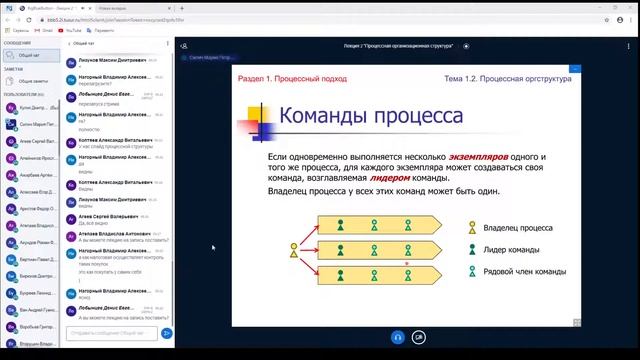
Task: Toggle the listen-only headphones audio button
Action: click(x=398, y=337)
